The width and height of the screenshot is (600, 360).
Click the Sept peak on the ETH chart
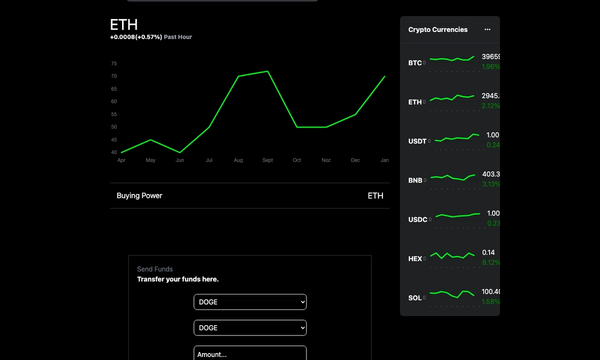pos(267,71)
